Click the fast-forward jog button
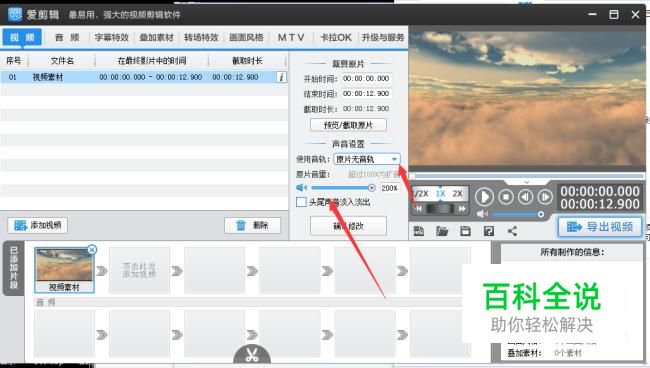The width and height of the screenshot is (650, 368). click(x=461, y=209)
